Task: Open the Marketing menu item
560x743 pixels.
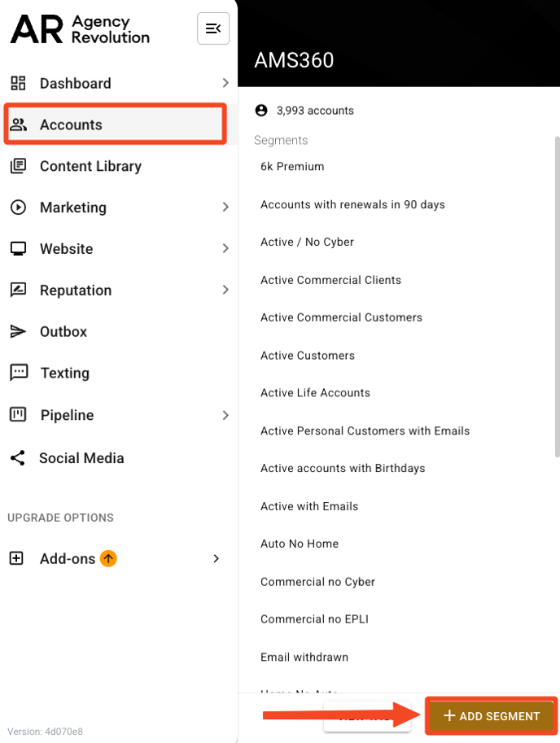Action: click(119, 207)
